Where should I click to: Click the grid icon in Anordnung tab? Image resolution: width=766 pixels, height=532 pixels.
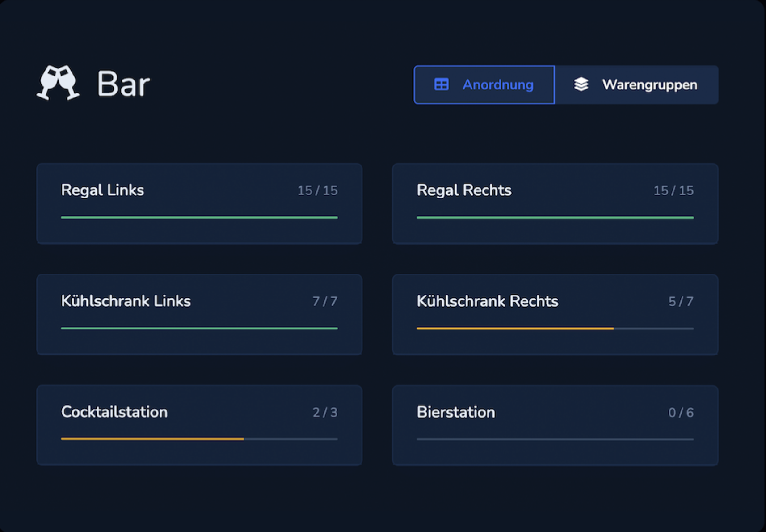[441, 84]
